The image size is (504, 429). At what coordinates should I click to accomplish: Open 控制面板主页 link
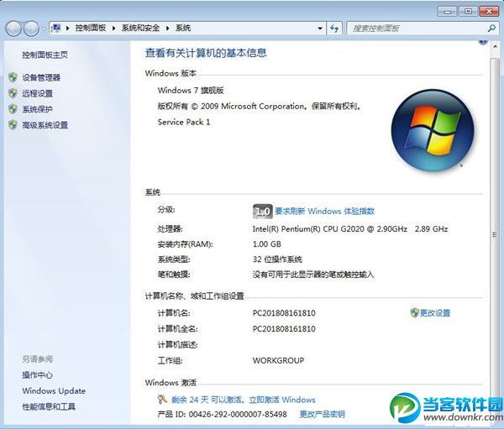tap(45, 55)
